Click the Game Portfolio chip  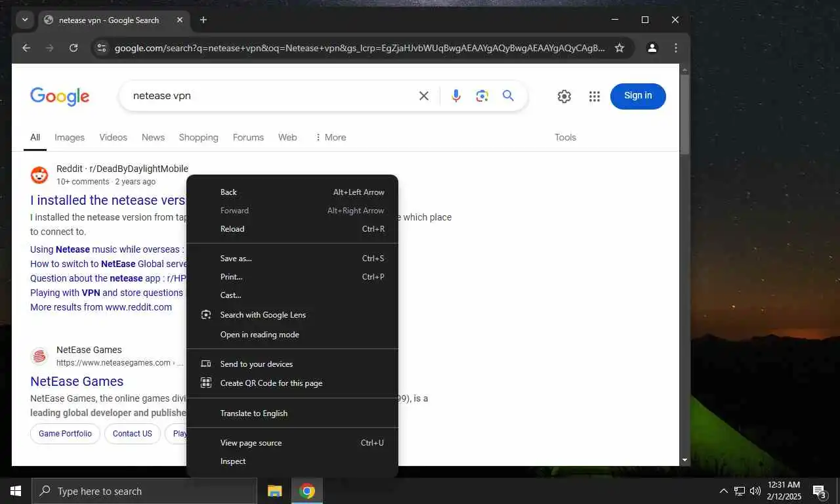[x=65, y=434]
